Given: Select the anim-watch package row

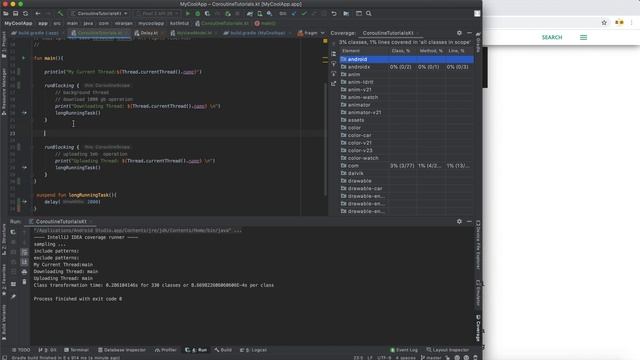Looking at the screenshot, I should (407, 97).
